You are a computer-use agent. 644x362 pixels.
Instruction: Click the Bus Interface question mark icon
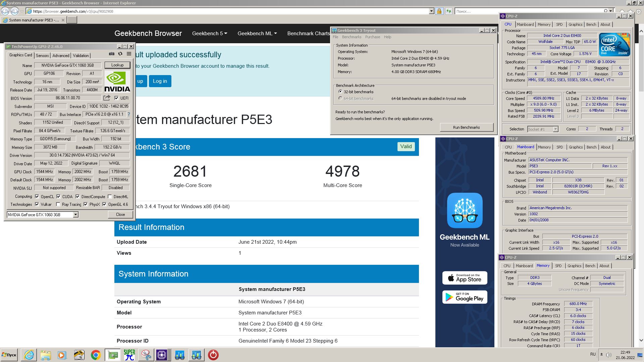(129, 114)
